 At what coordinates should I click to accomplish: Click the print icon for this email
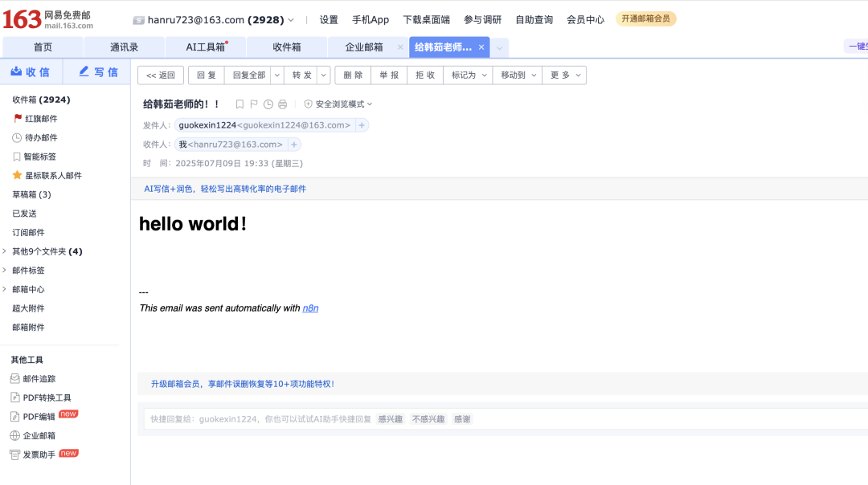(281, 104)
